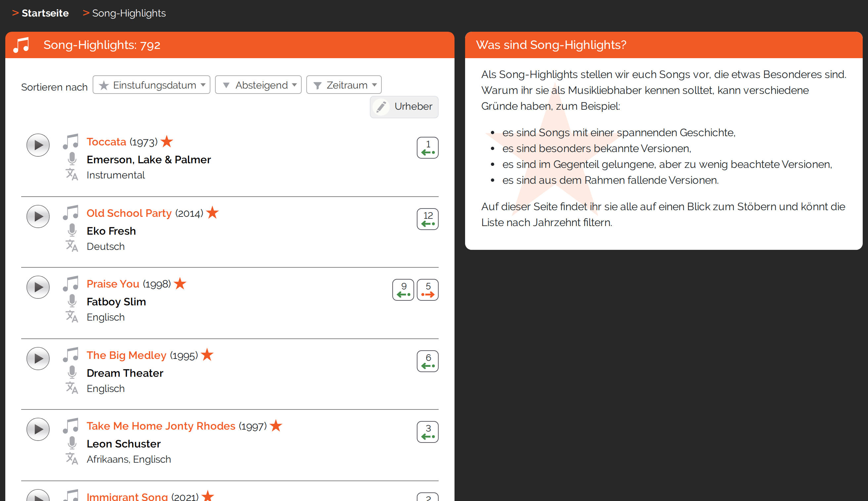Open the Immigrant Song page
Image resolution: width=868 pixels, height=501 pixels.
(x=127, y=496)
